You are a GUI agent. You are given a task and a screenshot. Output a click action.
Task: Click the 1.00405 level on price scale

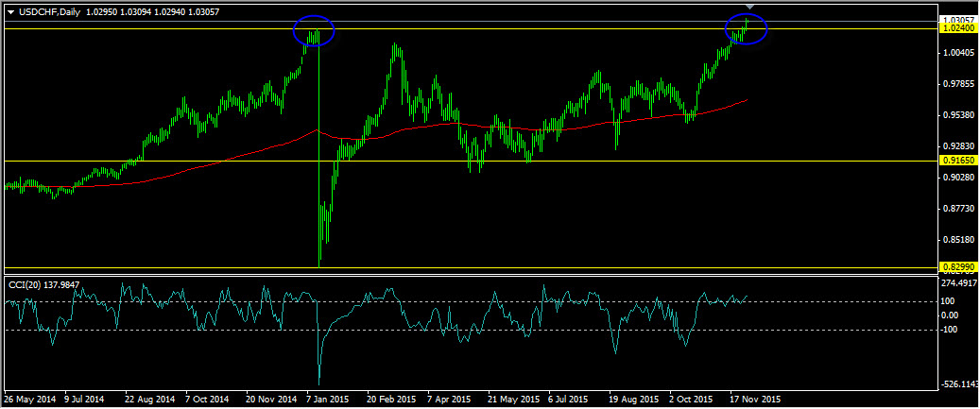pos(958,53)
